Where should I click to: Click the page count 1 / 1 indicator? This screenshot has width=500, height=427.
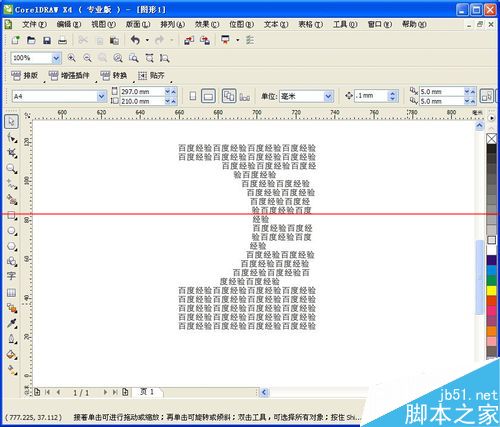(x=81, y=393)
